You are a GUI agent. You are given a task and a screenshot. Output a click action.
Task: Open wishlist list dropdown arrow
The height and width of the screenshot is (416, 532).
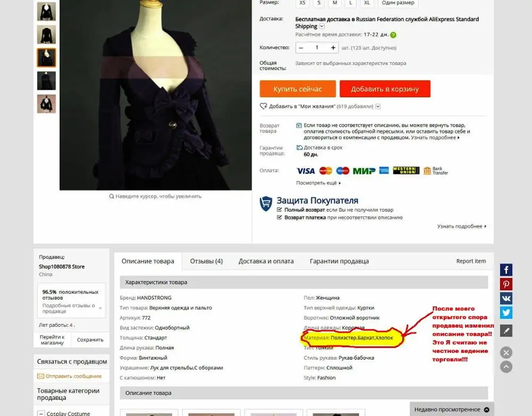point(378,106)
